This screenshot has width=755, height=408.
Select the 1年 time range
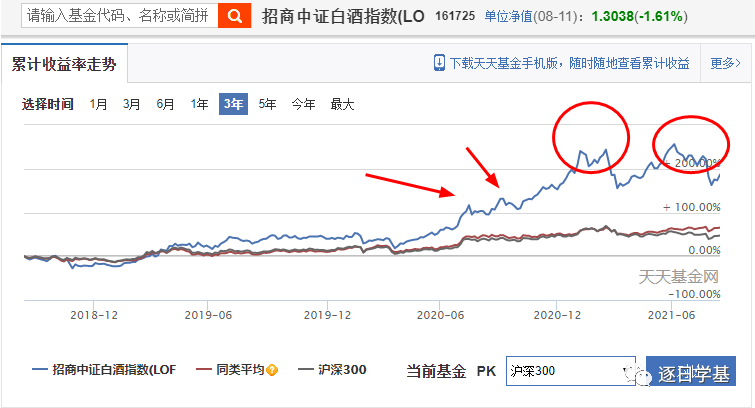[199, 104]
